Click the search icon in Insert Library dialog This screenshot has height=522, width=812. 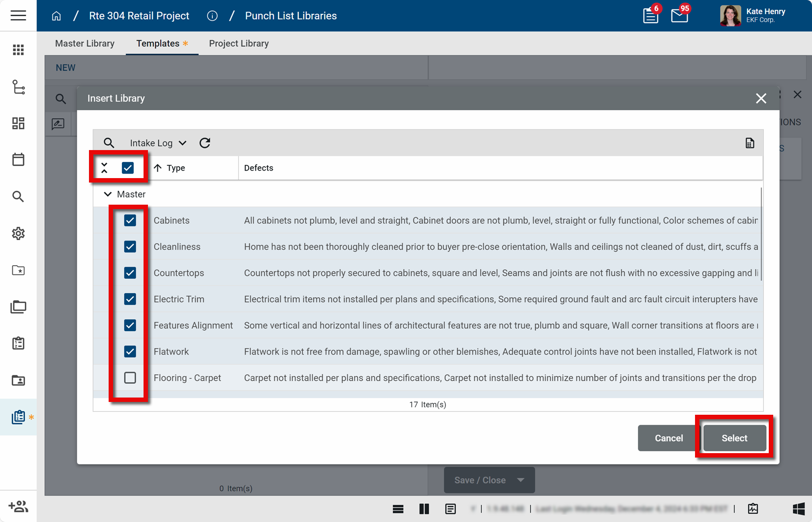coord(109,143)
